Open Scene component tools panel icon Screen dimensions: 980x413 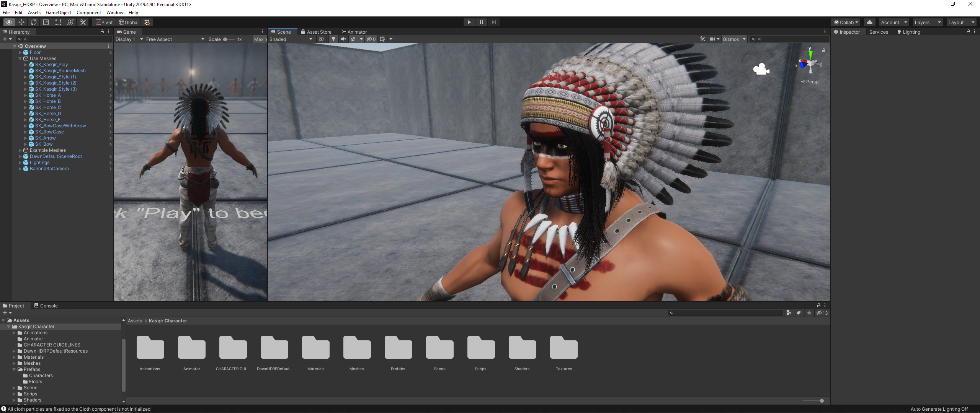pos(702,39)
